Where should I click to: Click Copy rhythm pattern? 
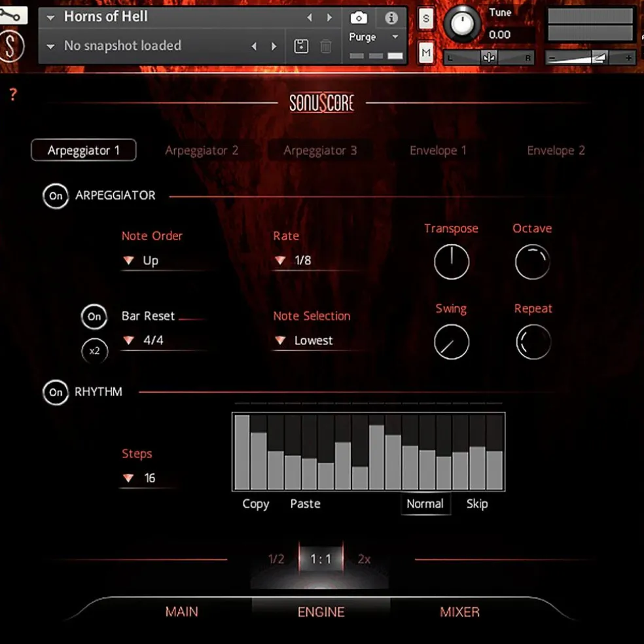click(255, 504)
